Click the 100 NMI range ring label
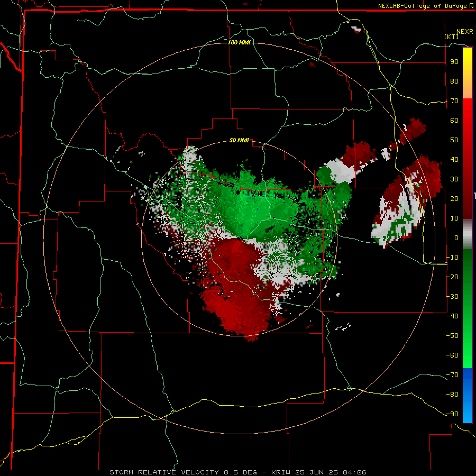The image size is (476, 476). click(x=239, y=42)
